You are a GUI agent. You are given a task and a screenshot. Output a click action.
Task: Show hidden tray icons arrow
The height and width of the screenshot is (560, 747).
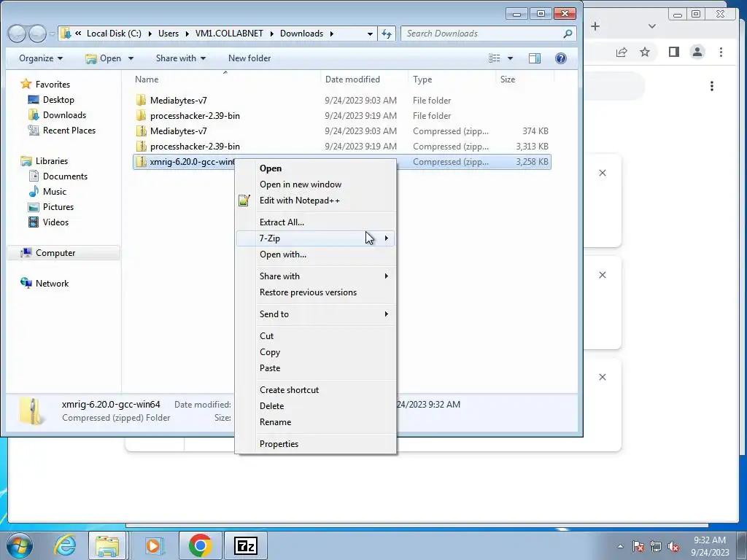click(x=620, y=546)
